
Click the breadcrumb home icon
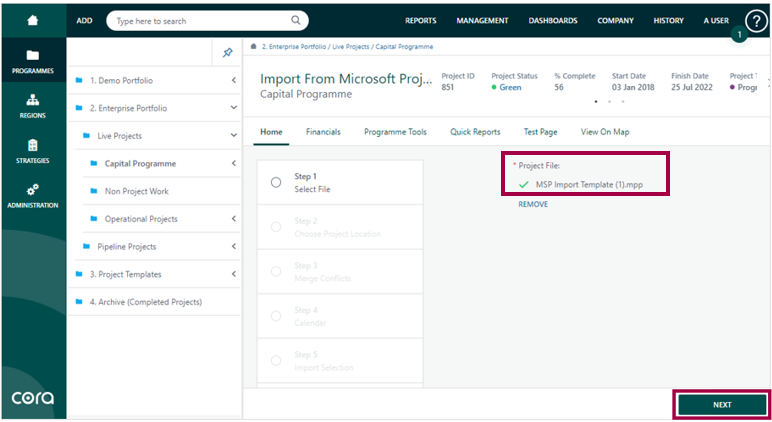(254, 46)
